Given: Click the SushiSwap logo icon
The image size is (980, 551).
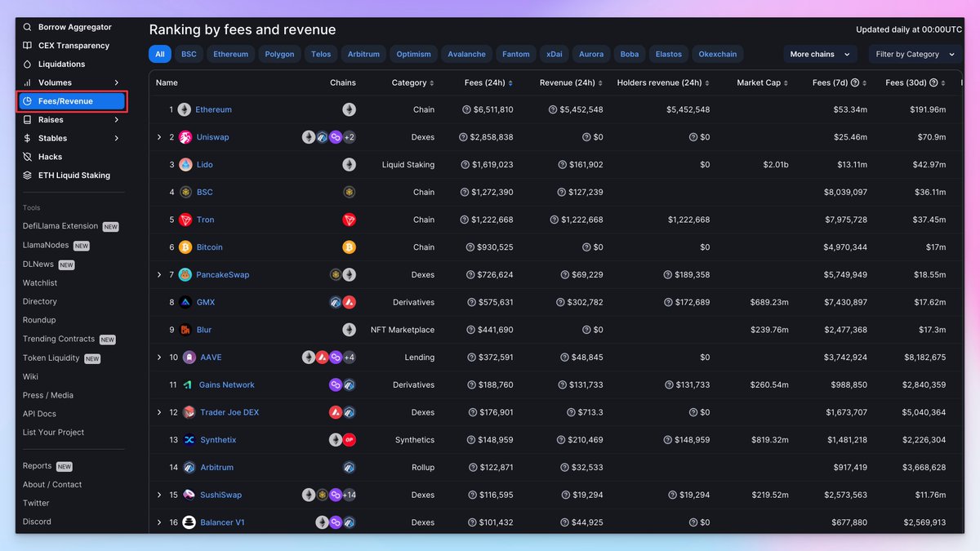Looking at the screenshot, I should coord(189,495).
